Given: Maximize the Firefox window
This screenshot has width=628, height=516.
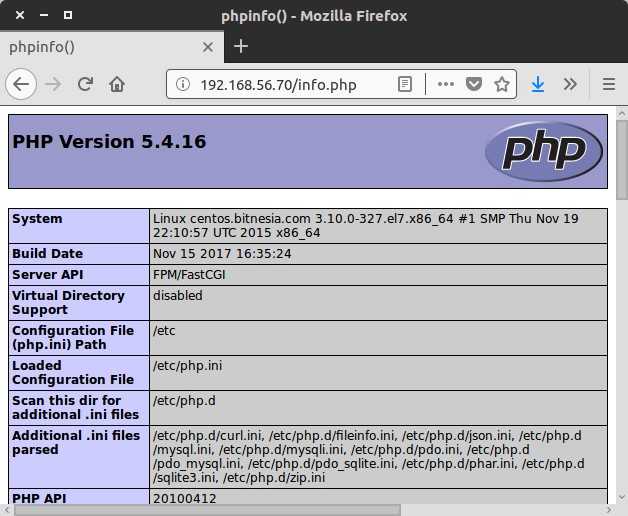Looking at the screenshot, I should 68,15.
